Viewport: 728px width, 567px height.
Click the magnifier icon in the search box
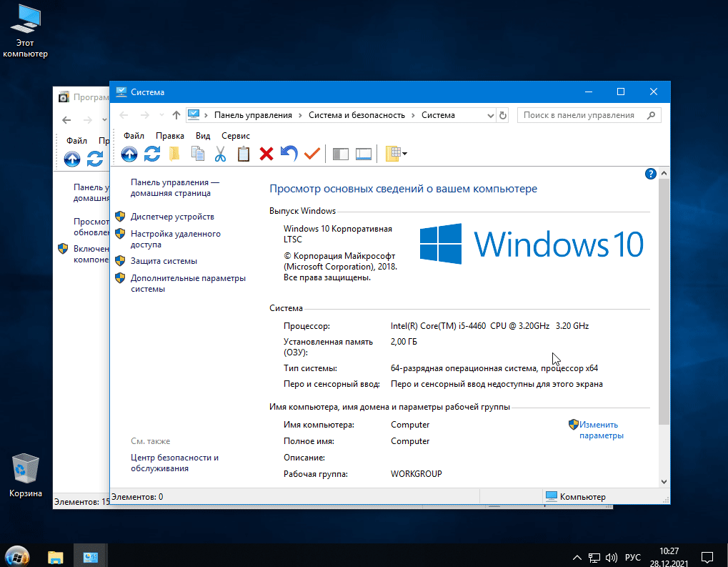point(651,115)
